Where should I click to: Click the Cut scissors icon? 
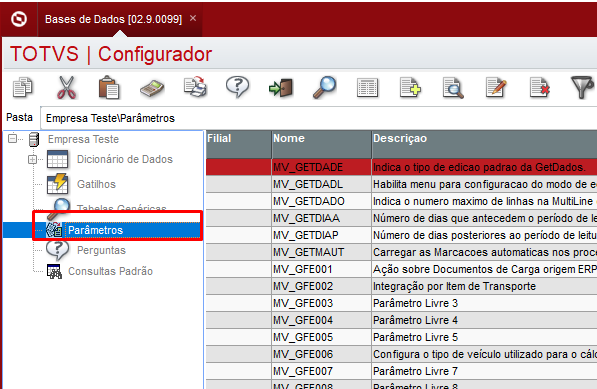[x=66, y=87]
